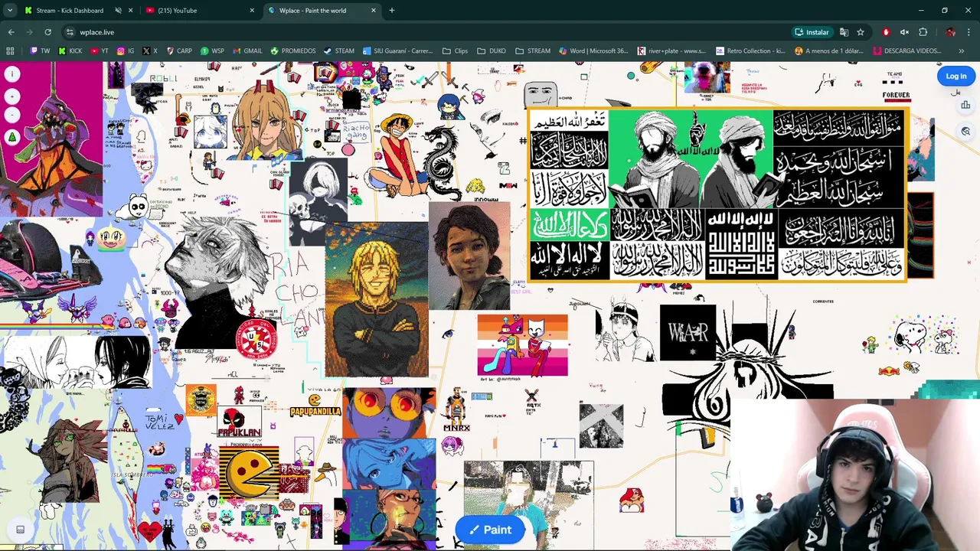The width and height of the screenshot is (980, 551).
Task: Open the GMAIL bookmark
Action: pos(247,51)
